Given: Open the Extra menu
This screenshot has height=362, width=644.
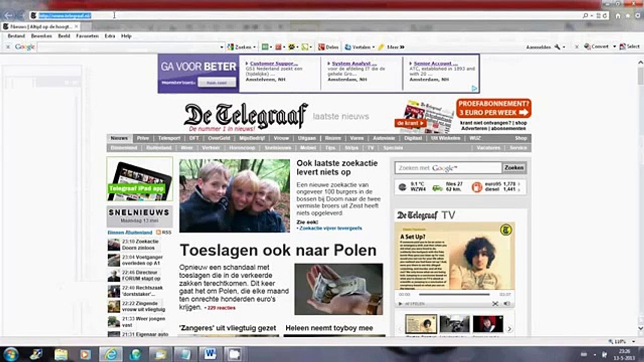Looking at the screenshot, I should tap(110, 36).
